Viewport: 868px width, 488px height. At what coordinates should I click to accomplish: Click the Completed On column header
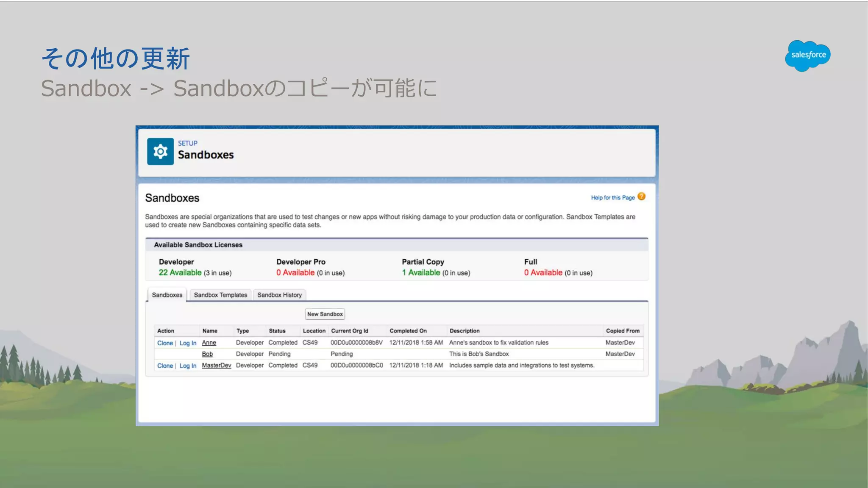408,331
